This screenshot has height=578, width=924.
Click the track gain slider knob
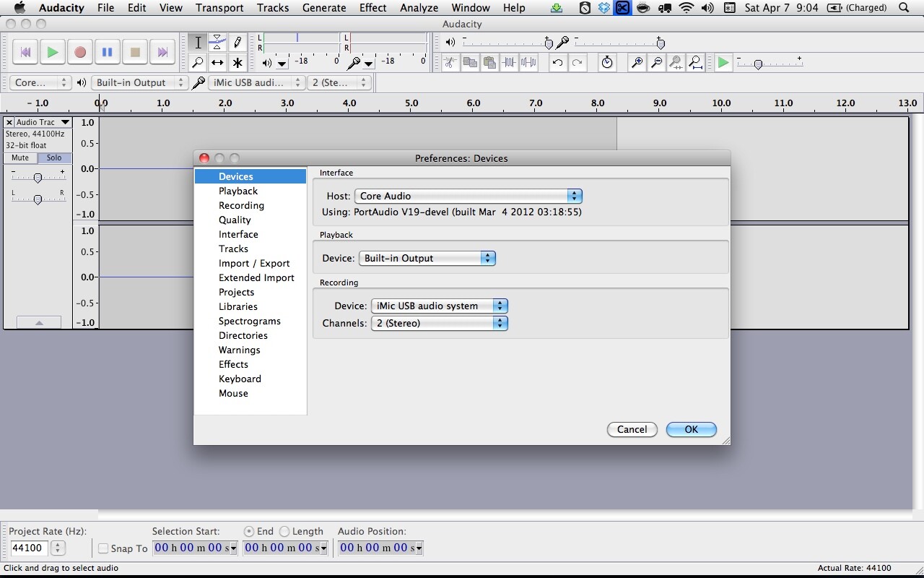pyautogui.click(x=38, y=177)
